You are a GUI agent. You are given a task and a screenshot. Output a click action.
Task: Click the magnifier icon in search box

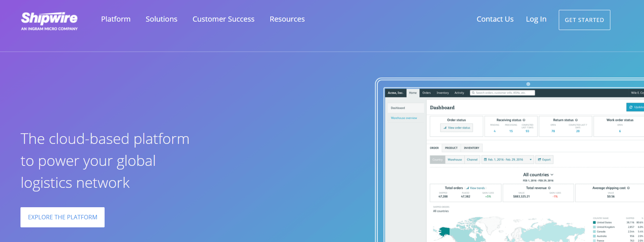(x=473, y=93)
